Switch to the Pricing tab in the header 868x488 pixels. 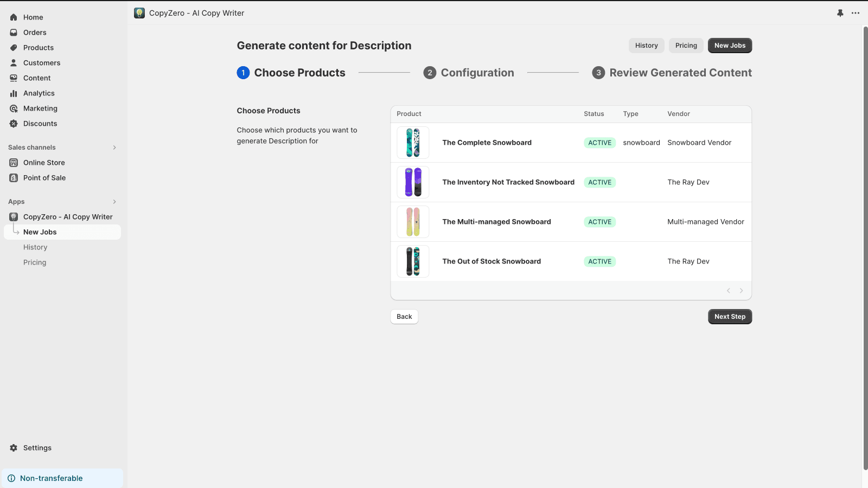[686, 46]
